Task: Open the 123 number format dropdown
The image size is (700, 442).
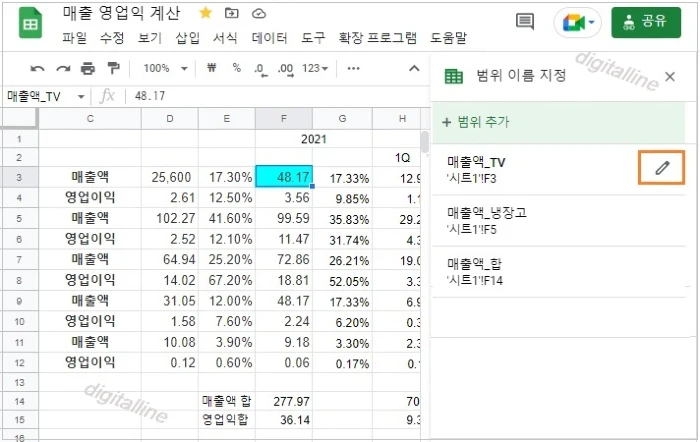Action: [x=315, y=68]
